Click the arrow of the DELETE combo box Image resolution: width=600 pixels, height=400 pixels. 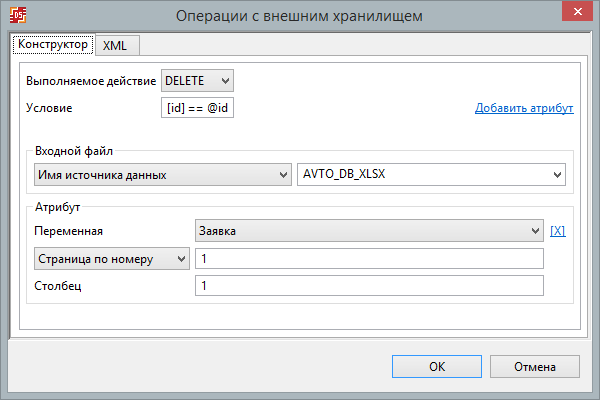(225, 81)
